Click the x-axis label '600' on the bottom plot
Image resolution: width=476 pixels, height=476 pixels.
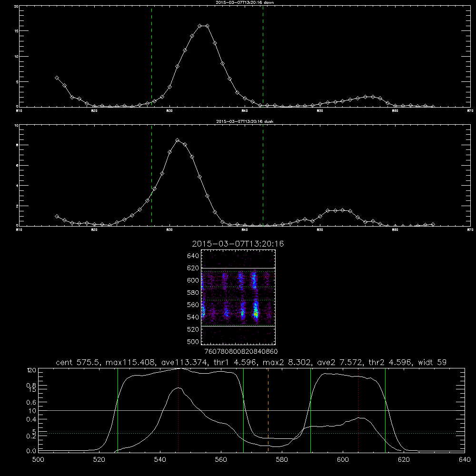343,460
